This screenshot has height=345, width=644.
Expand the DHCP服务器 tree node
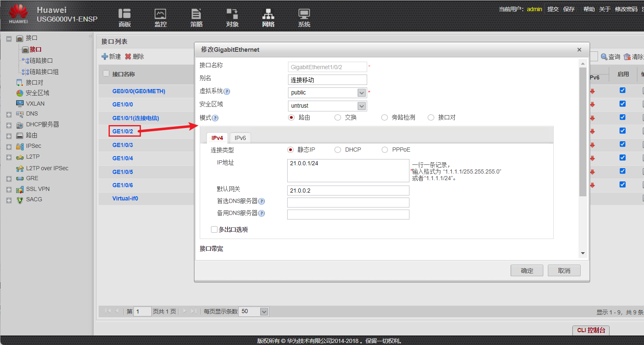[x=9, y=125]
